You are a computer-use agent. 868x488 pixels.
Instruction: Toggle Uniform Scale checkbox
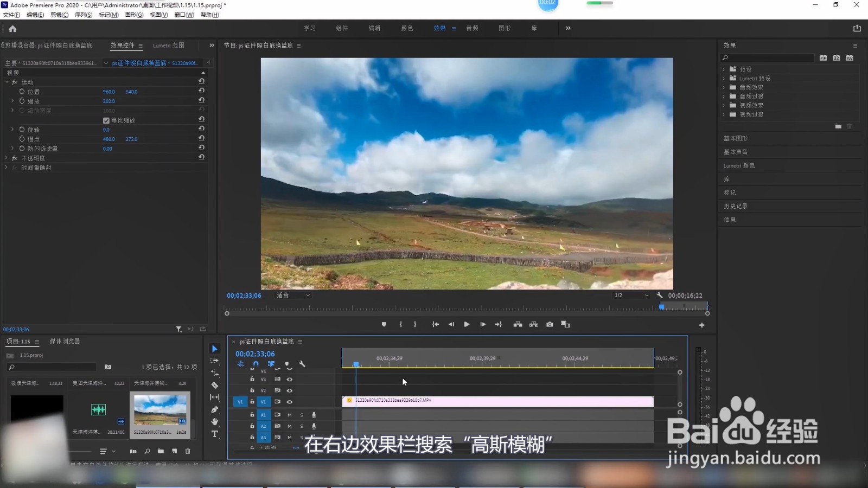[x=106, y=120]
